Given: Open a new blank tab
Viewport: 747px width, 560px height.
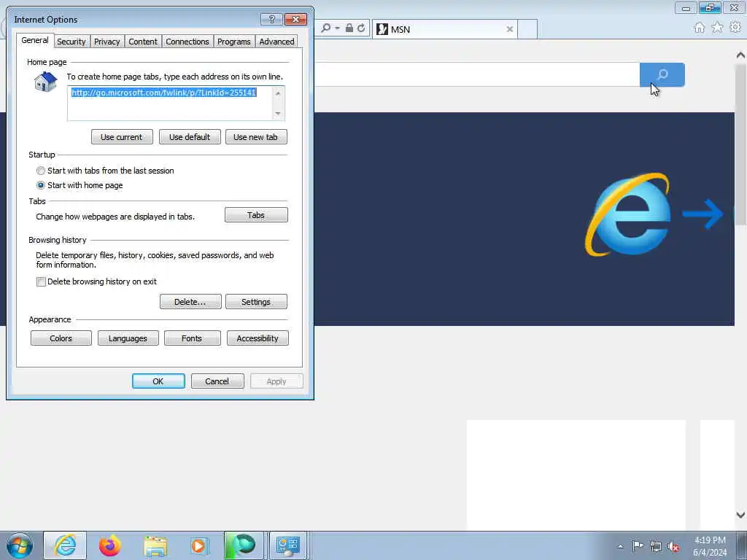Looking at the screenshot, I should (527, 29).
